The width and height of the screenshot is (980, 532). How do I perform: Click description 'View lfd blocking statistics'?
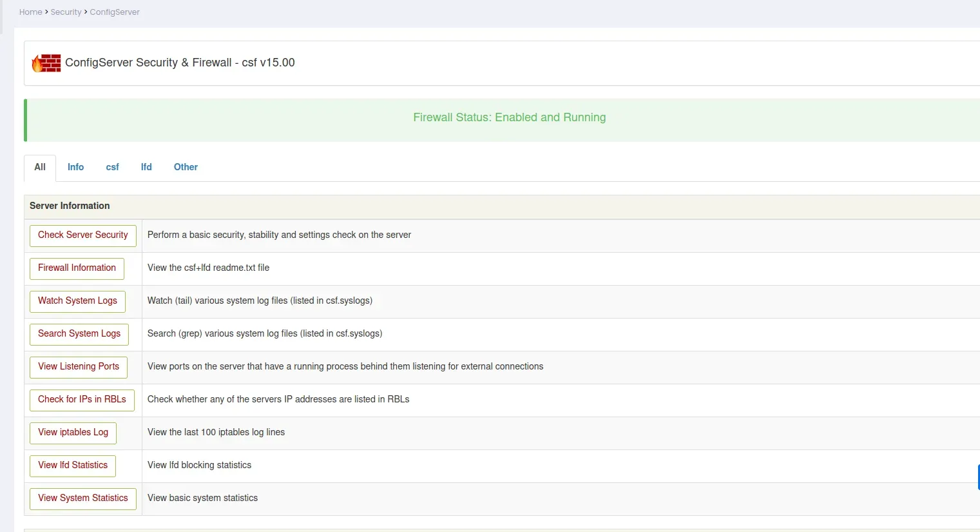pyautogui.click(x=199, y=465)
